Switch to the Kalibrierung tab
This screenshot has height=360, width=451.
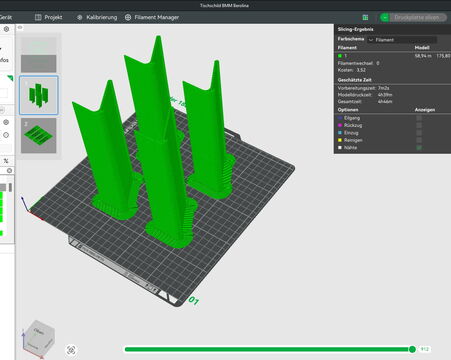(97, 17)
